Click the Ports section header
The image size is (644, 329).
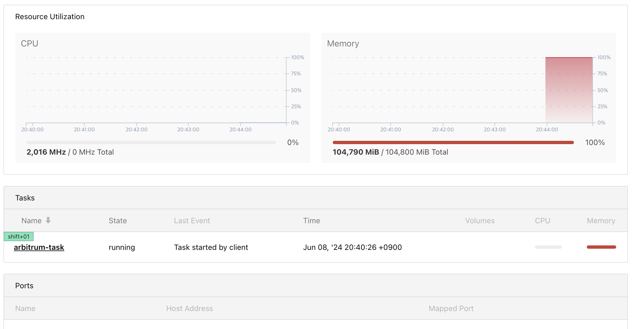coord(24,286)
